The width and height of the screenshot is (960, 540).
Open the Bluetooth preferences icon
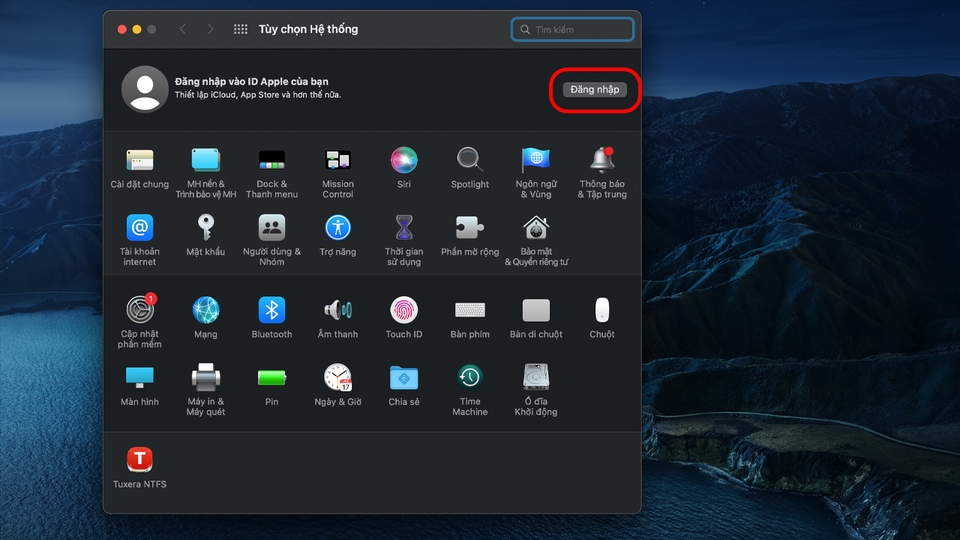pos(272,311)
